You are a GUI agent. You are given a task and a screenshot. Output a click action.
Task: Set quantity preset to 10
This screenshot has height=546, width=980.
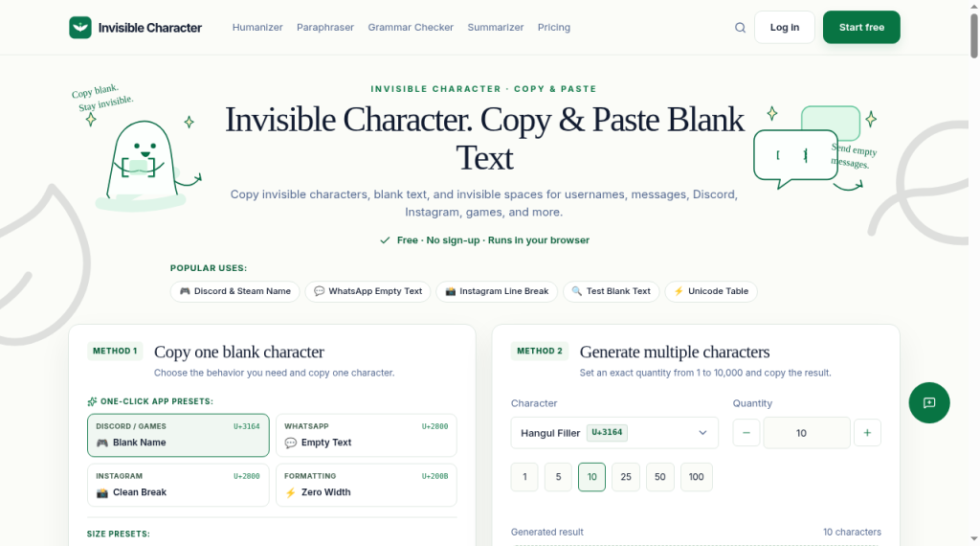point(591,477)
